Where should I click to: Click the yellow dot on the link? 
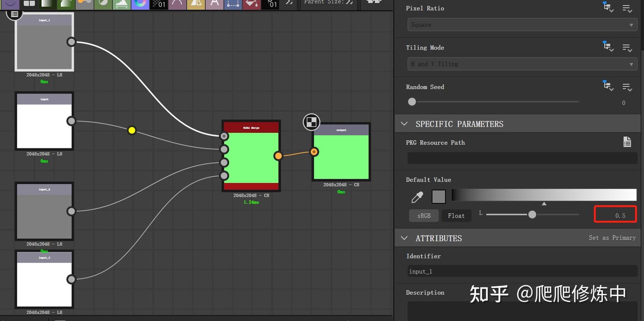[131, 131]
